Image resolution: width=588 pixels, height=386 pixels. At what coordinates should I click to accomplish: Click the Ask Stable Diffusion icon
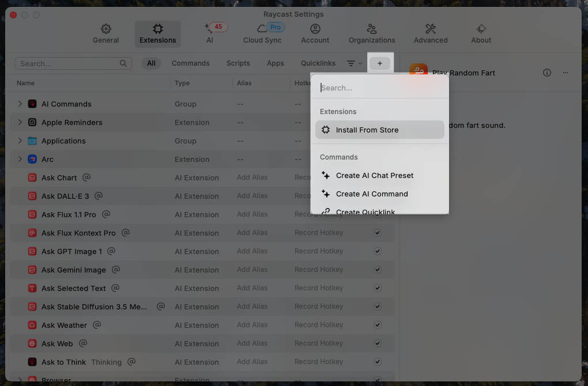coord(32,306)
